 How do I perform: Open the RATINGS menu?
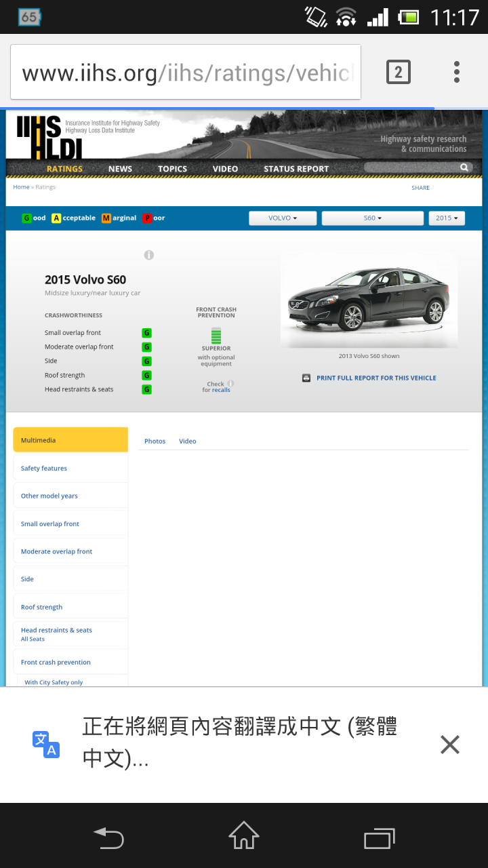coord(64,169)
